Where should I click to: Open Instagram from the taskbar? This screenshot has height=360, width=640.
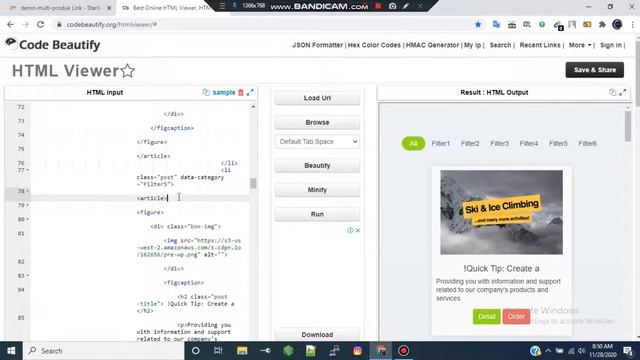tap(358, 351)
